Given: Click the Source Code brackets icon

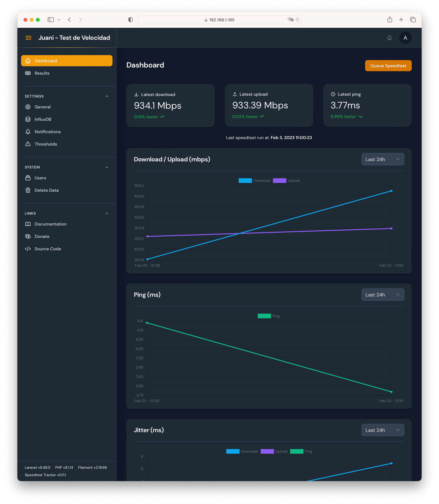Looking at the screenshot, I should pos(28,249).
